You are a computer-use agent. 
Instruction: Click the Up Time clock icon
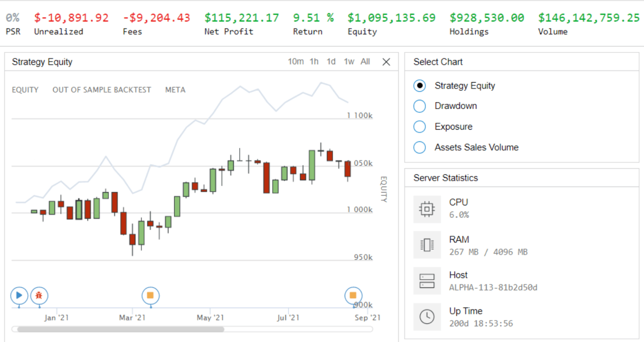click(427, 317)
